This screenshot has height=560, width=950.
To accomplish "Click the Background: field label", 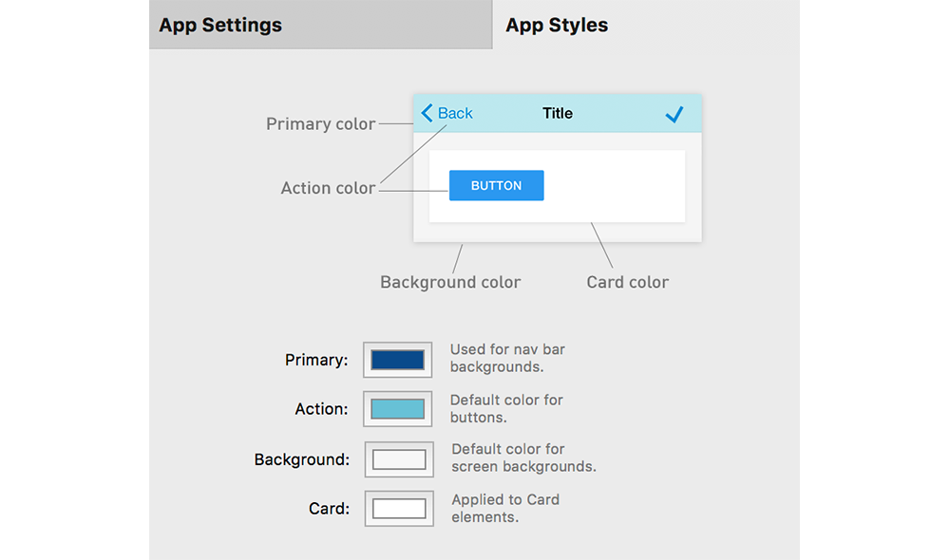I will 302,459.
